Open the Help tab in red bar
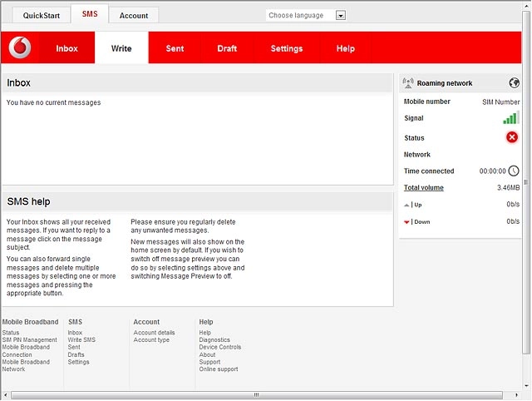Screen dimensions: 532x401 (346, 48)
